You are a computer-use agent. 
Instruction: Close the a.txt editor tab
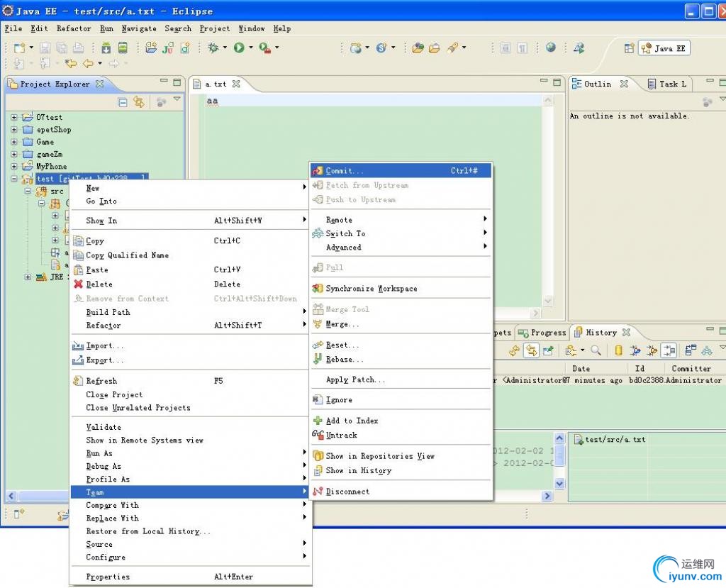coord(236,84)
